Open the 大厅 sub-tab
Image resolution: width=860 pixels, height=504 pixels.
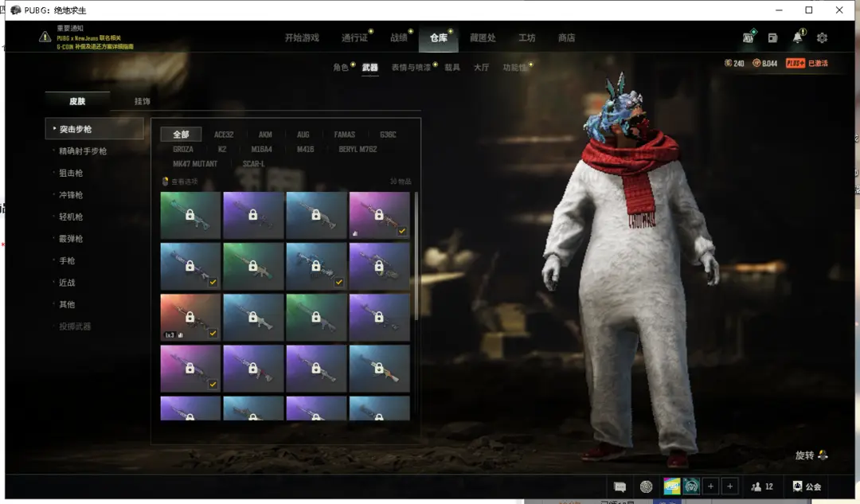pos(481,68)
